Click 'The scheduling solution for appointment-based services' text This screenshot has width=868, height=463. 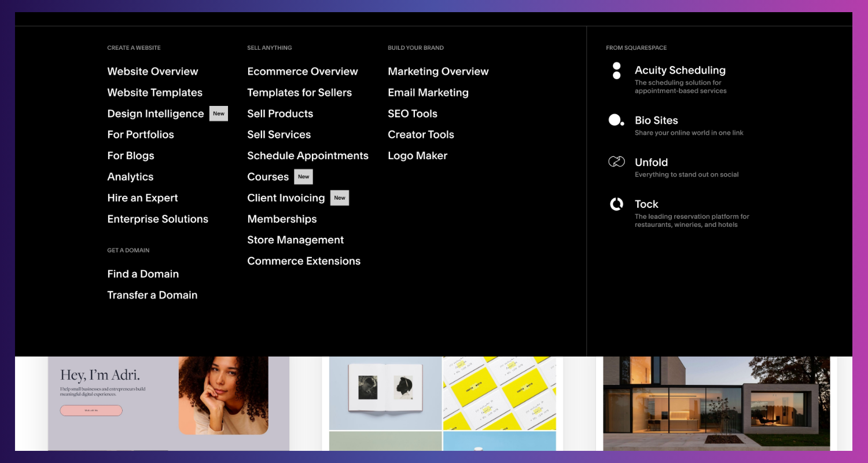pos(681,87)
